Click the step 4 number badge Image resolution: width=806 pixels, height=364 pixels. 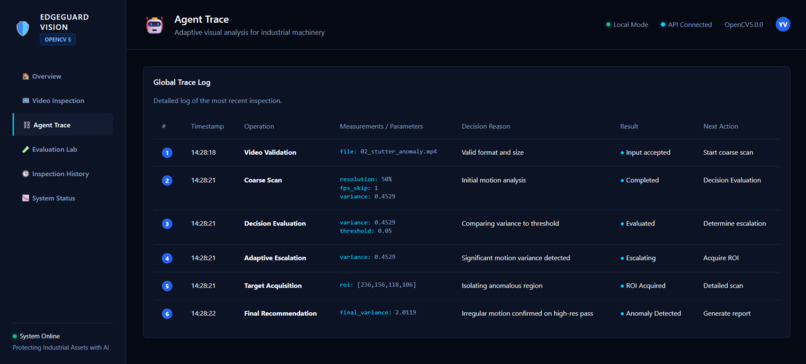(167, 258)
